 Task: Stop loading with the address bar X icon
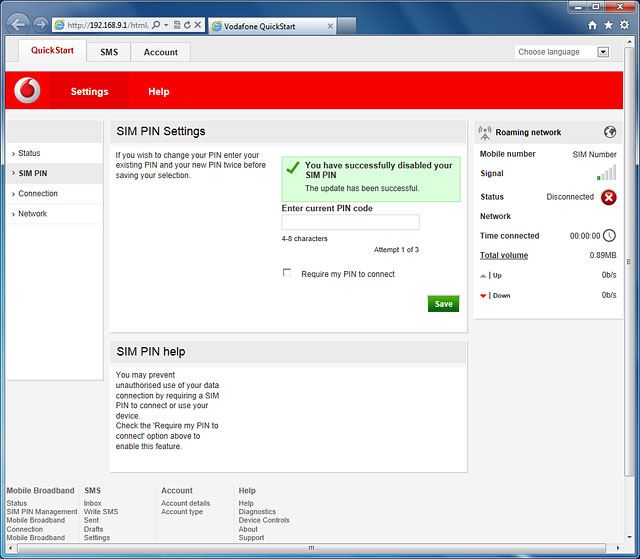pos(198,25)
